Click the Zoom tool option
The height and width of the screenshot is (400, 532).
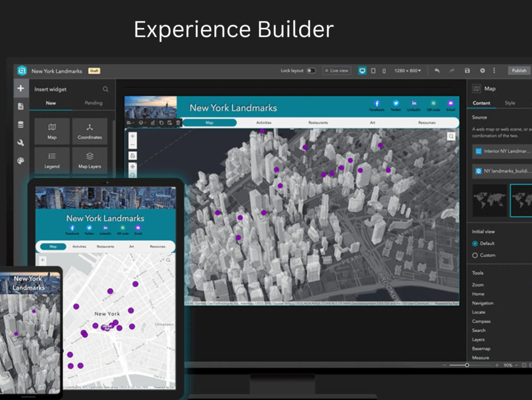click(478, 285)
